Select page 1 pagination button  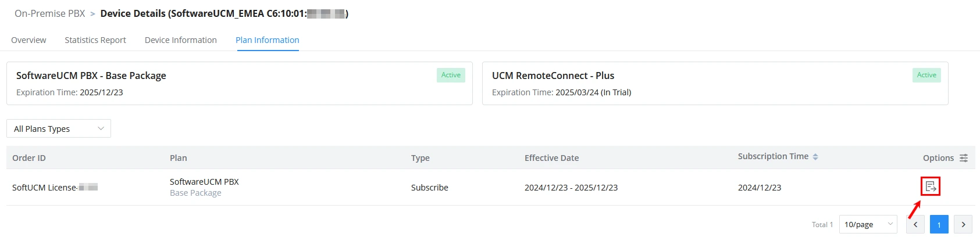(x=939, y=224)
